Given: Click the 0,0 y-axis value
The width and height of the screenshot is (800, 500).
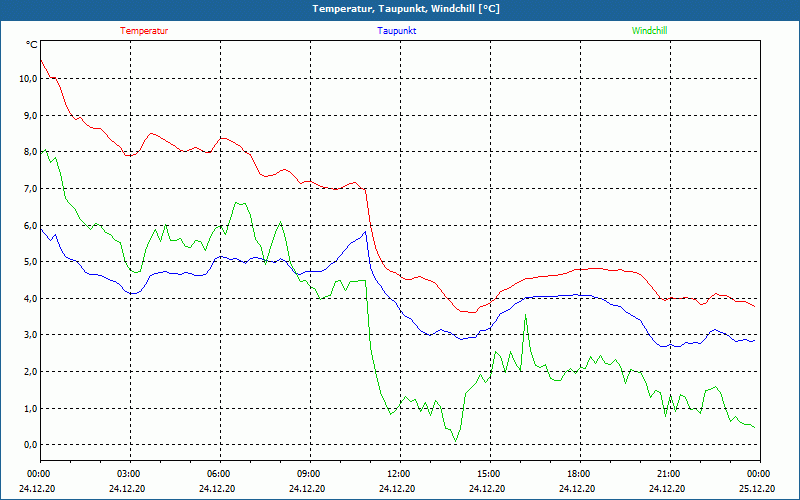Looking at the screenshot, I should tap(30, 444).
